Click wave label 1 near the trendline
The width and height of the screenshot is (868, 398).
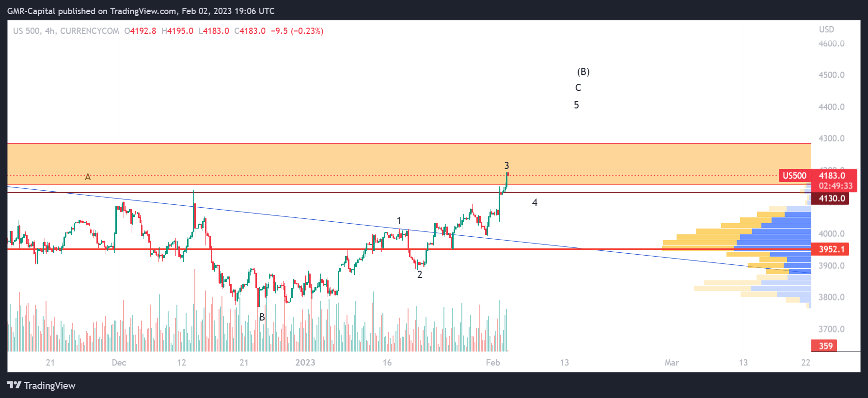pos(399,221)
